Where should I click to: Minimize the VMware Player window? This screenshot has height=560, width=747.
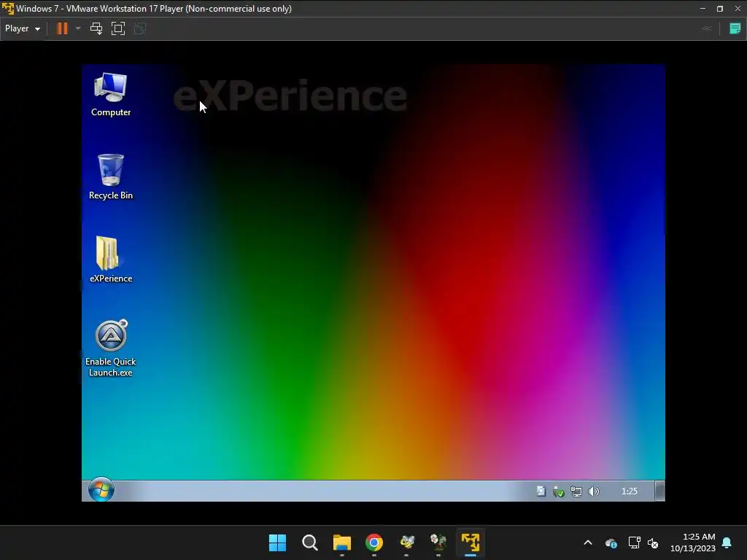click(703, 9)
